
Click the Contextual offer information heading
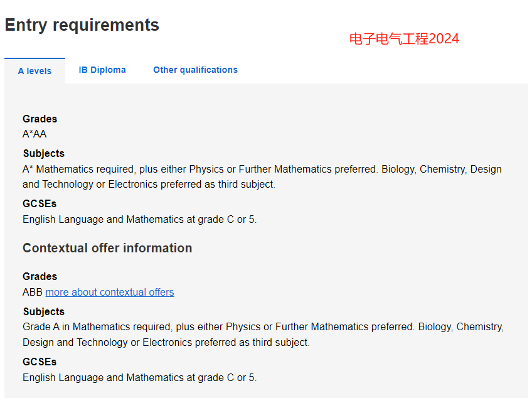pos(107,248)
